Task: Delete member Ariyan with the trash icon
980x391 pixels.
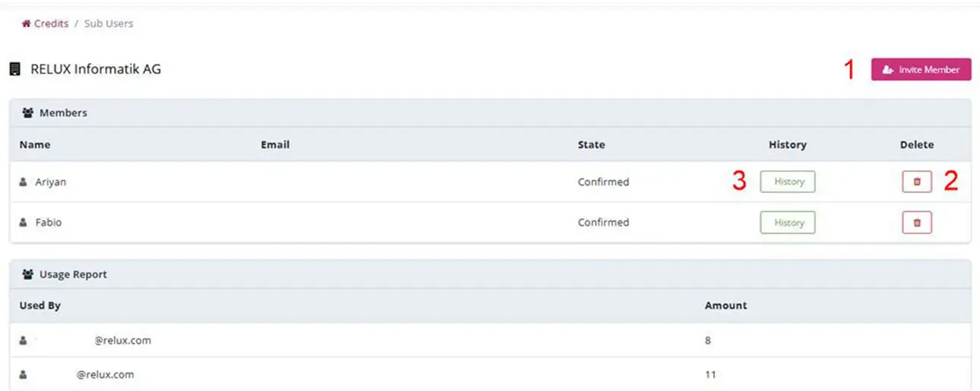Action: 917,181
